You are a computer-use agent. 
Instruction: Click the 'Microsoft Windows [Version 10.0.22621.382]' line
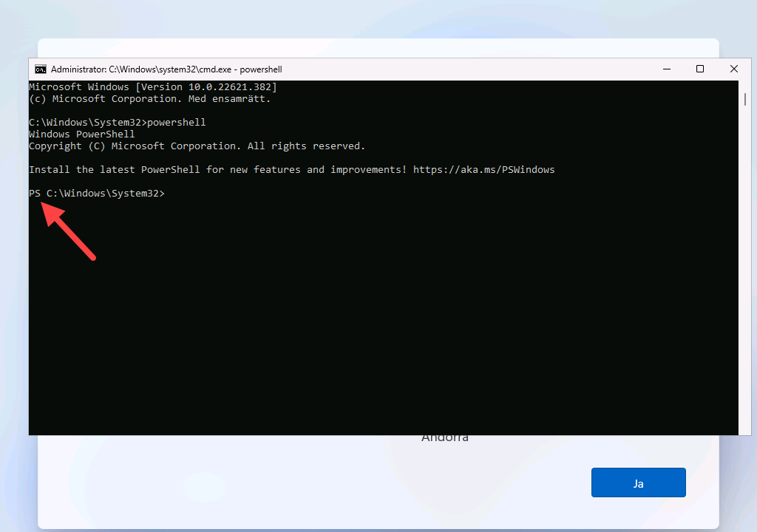pyautogui.click(x=152, y=87)
